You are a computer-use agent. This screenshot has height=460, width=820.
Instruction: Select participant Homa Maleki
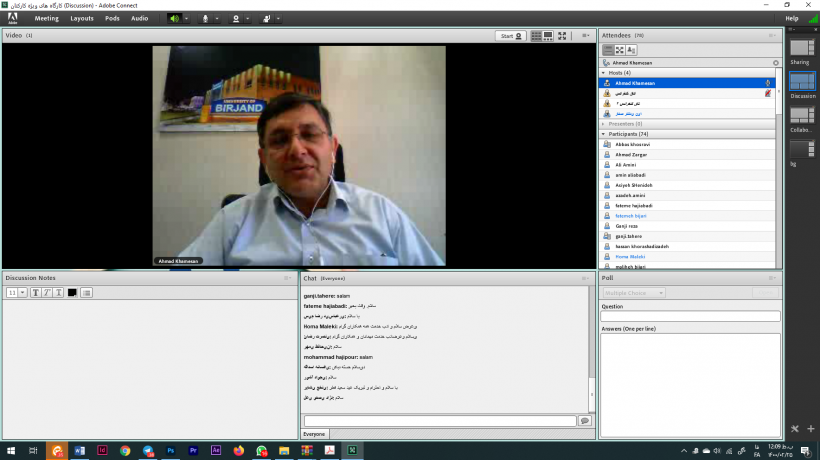point(687,257)
